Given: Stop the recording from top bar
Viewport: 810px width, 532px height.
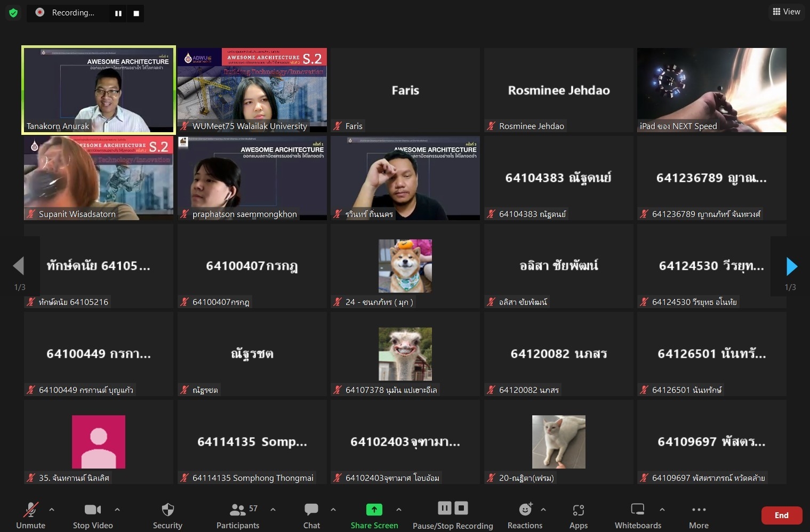Looking at the screenshot, I should point(136,13).
